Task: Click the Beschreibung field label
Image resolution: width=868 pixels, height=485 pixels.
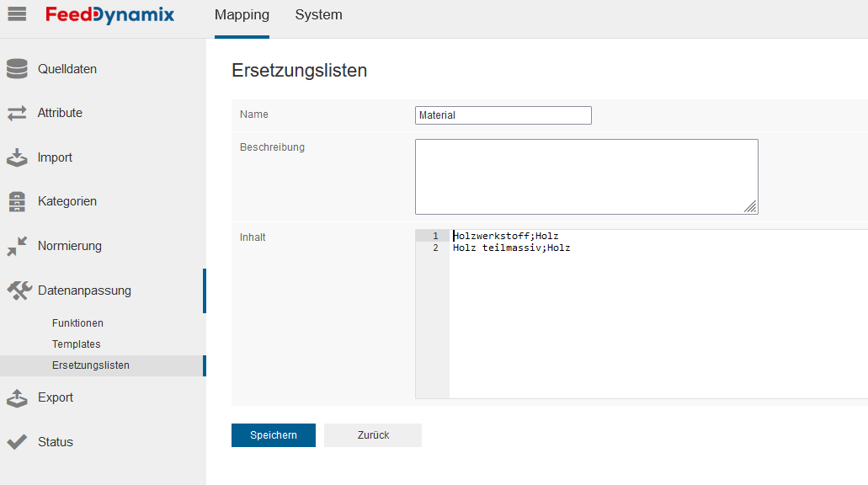Action: coord(273,147)
